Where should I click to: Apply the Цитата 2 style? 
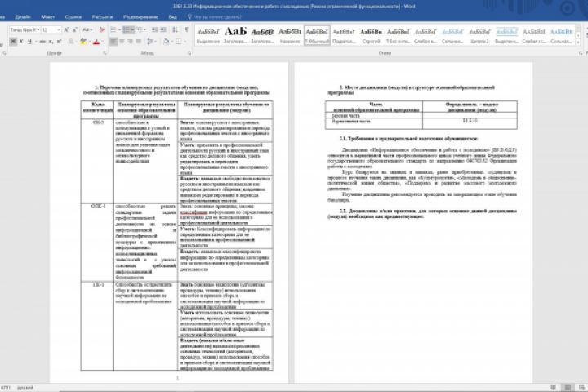tap(479, 36)
